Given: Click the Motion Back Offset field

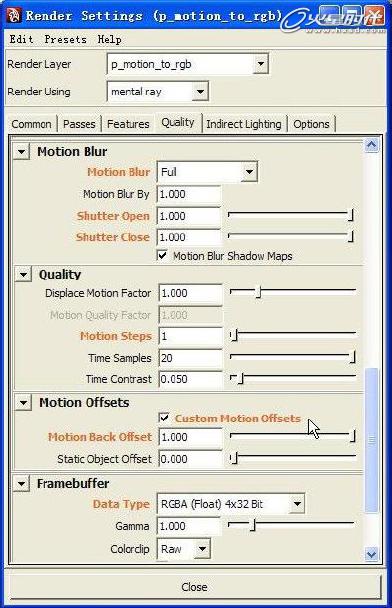Looking at the screenshot, I should [x=190, y=437].
